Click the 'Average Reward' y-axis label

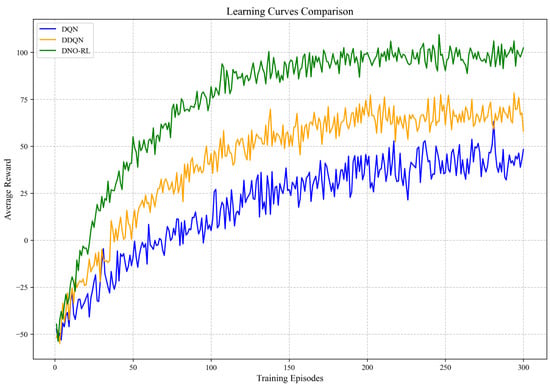tap(8, 189)
